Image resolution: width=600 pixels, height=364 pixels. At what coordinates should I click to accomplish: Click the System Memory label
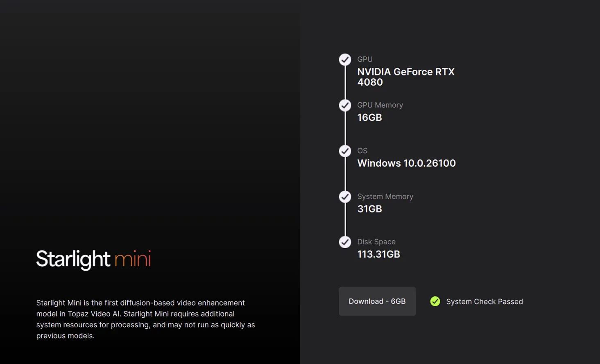[x=385, y=197]
